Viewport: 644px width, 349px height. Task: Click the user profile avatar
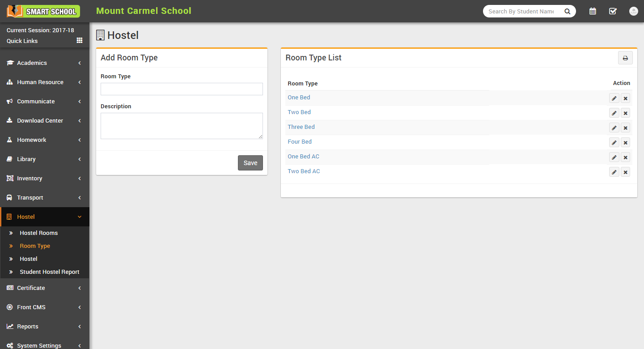click(633, 11)
